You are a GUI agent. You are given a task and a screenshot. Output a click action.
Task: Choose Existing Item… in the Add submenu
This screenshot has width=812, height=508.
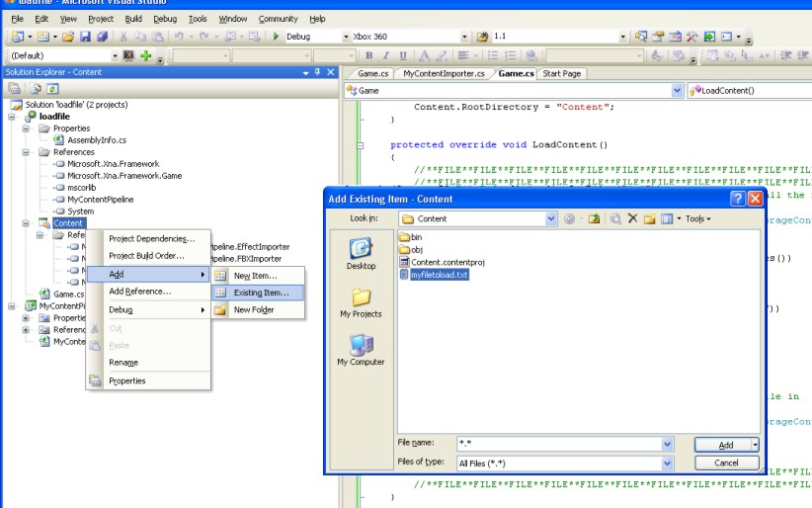258,293
